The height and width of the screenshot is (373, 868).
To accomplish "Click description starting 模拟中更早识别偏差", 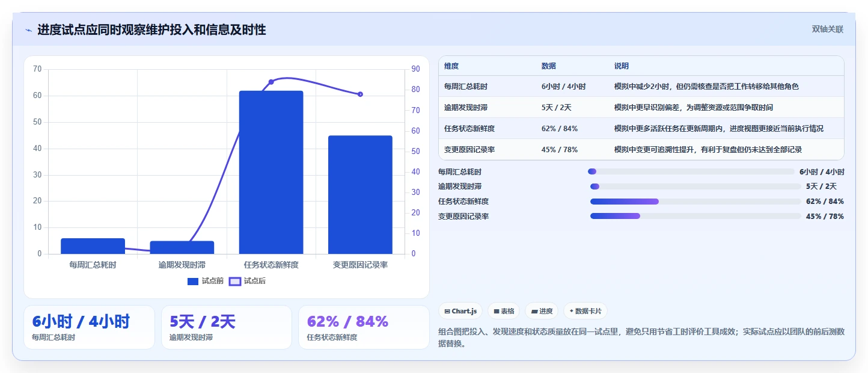I will tap(694, 108).
